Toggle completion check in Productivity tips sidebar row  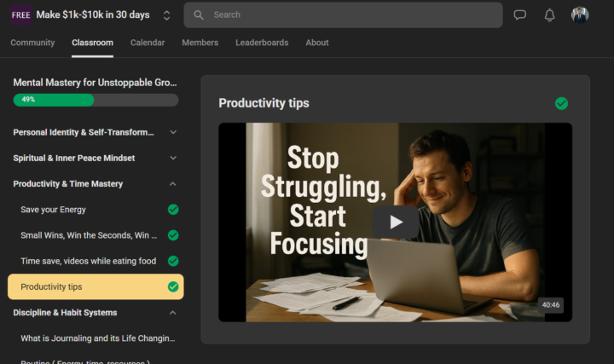[173, 287]
